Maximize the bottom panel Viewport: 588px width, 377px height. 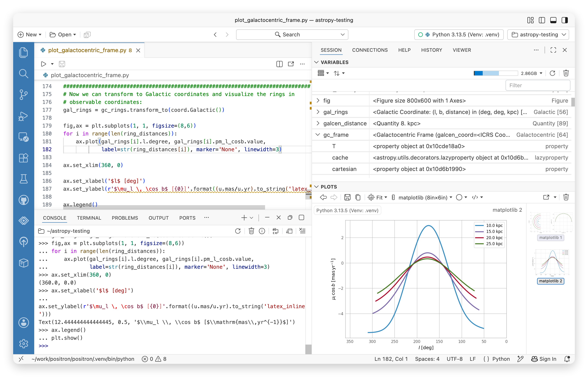[x=301, y=217]
